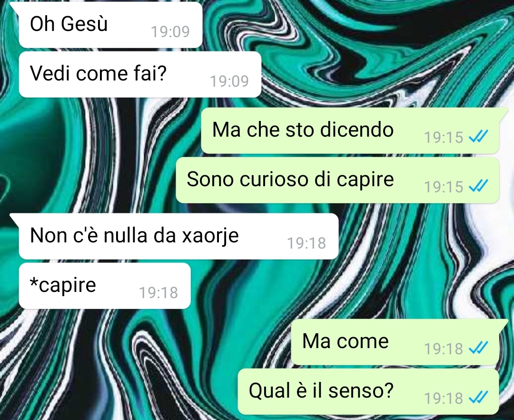Viewport: 514px width, 420px height.
Task: Click 19:15 time on 'Ma che sto dicendo'
Action: click(x=444, y=137)
